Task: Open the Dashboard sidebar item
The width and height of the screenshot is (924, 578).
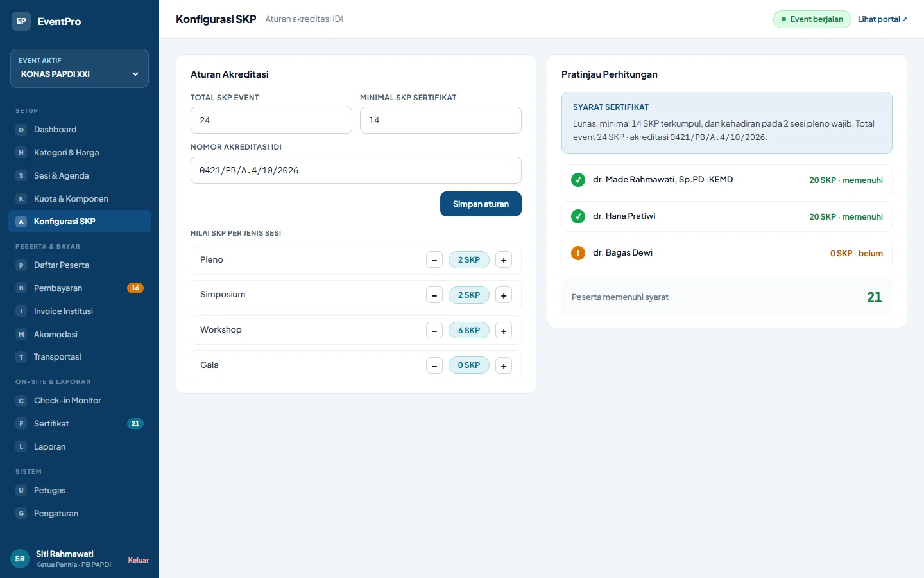Action: point(80,130)
